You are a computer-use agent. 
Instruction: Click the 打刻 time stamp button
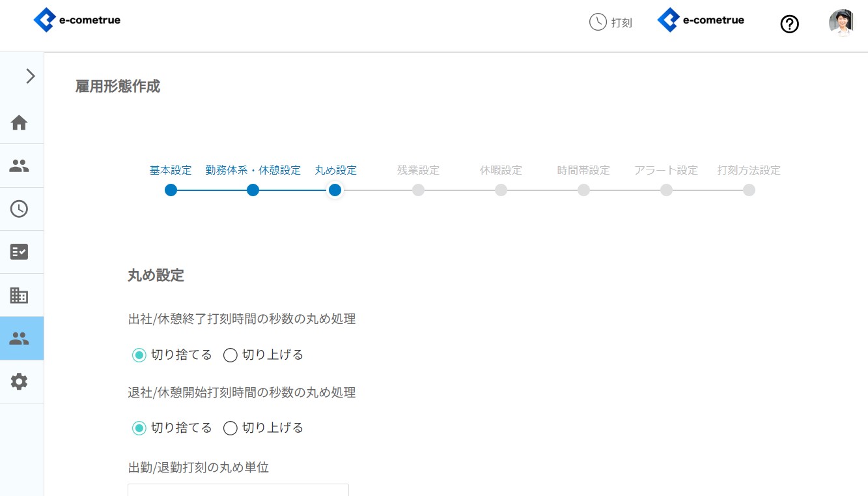click(610, 23)
